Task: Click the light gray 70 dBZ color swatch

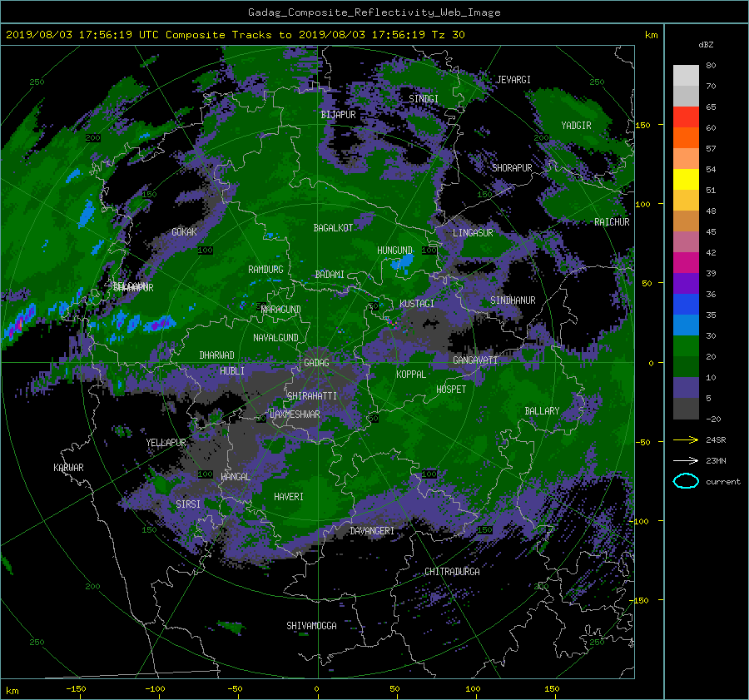Action: click(x=686, y=76)
